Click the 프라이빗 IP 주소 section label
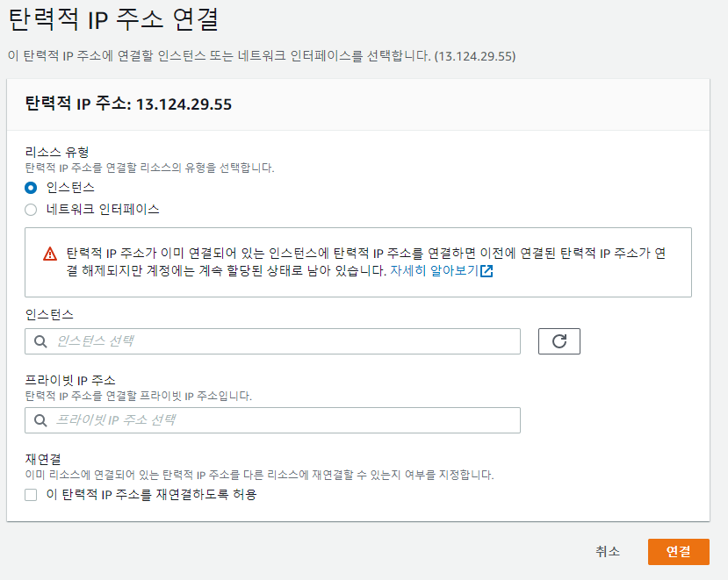Viewport: 728px width, 580px height. tap(70, 381)
